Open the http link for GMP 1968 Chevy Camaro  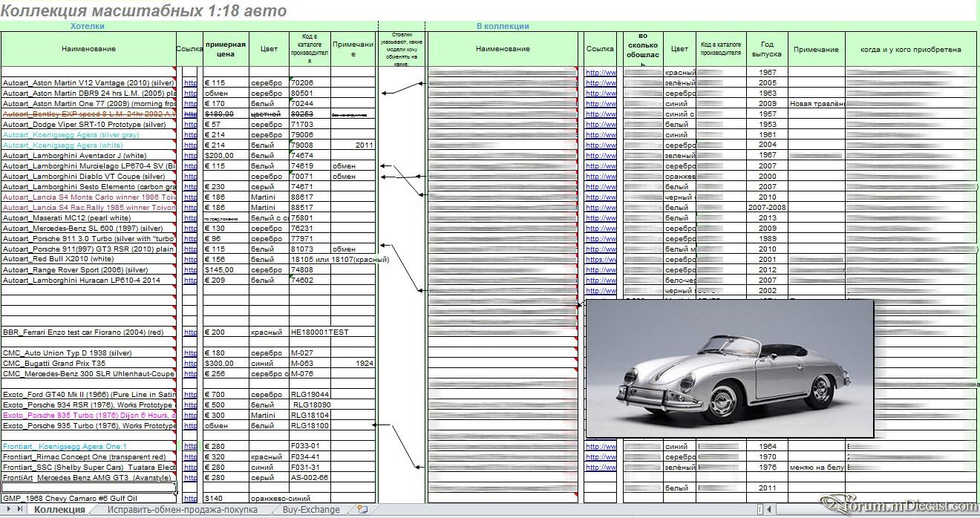coord(190,499)
